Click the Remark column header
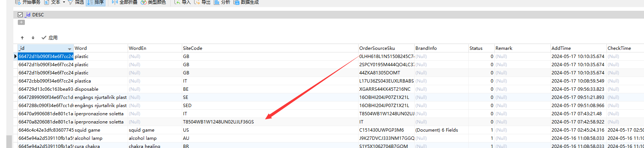The width and height of the screenshot is (644, 148). pyautogui.click(x=523, y=48)
